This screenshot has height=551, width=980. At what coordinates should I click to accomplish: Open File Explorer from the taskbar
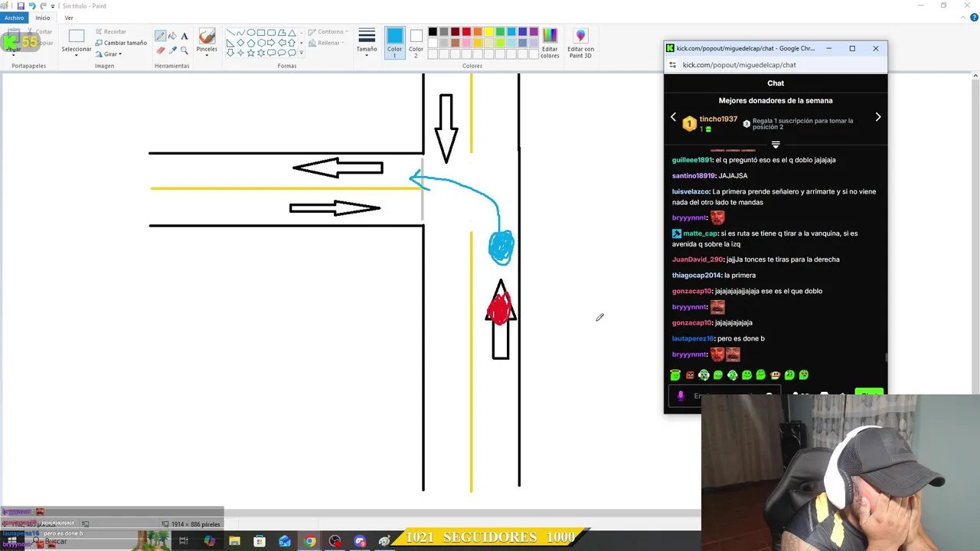234,541
